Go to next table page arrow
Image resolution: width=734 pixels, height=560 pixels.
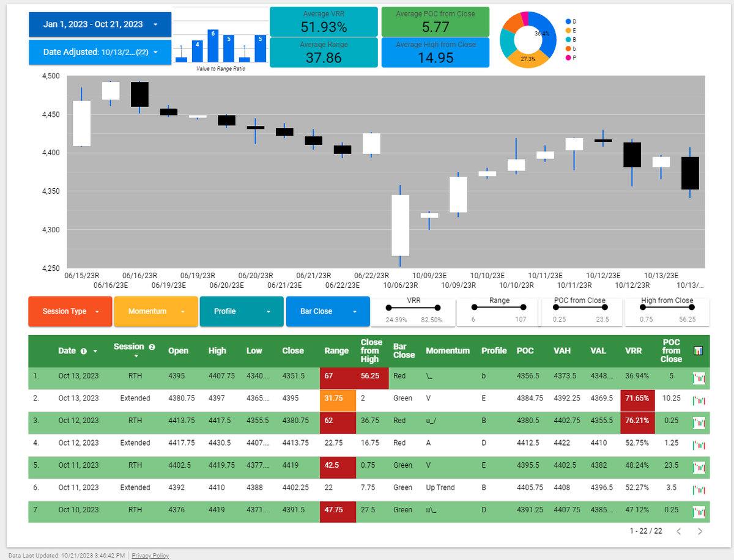[x=700, y=531]
